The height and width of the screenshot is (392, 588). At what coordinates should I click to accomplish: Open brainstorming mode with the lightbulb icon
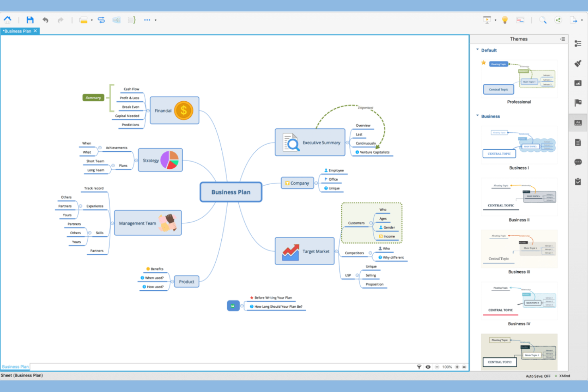(x=505, y=20)
